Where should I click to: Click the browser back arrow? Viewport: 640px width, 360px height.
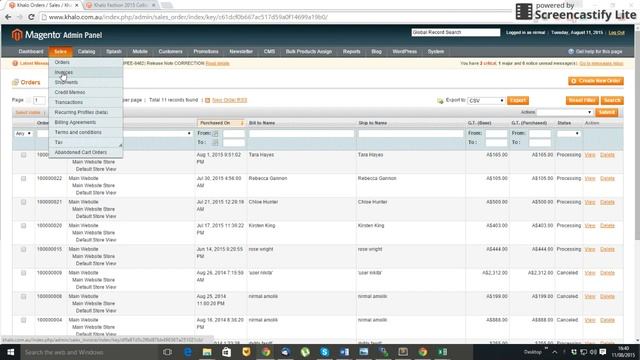tap(8, 17)
